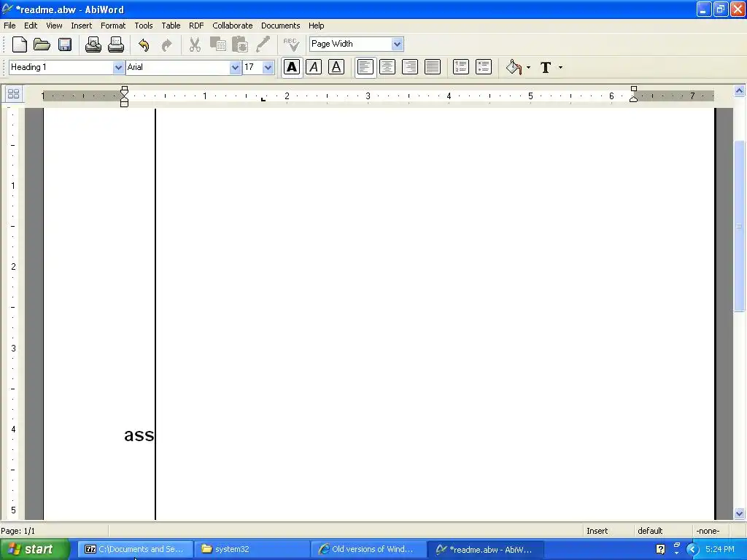The height and width of the screenshot is (560, 747).
Task: Open the font size 17 dropdown
Action: pos(268,68)
